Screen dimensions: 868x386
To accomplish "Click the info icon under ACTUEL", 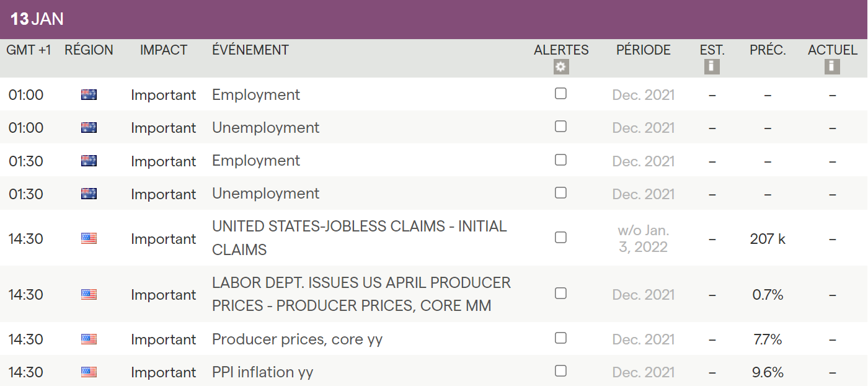I will (x=832, y=67).
